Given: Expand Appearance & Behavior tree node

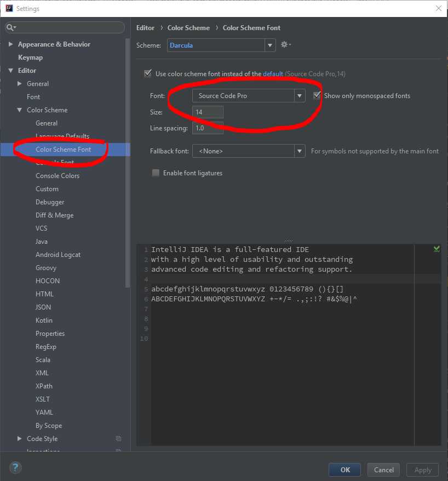Looking at the screenshot, I should 10,44.
